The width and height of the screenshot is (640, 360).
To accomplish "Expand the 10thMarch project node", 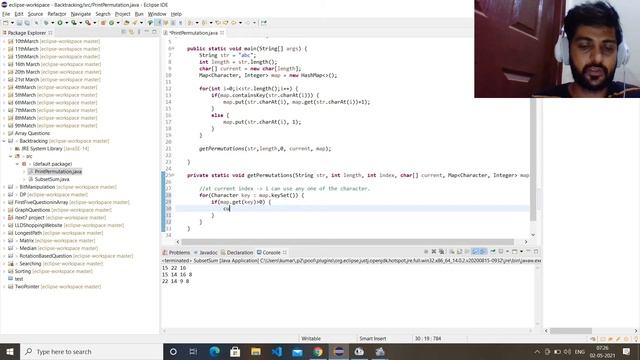I will [4, 41].
